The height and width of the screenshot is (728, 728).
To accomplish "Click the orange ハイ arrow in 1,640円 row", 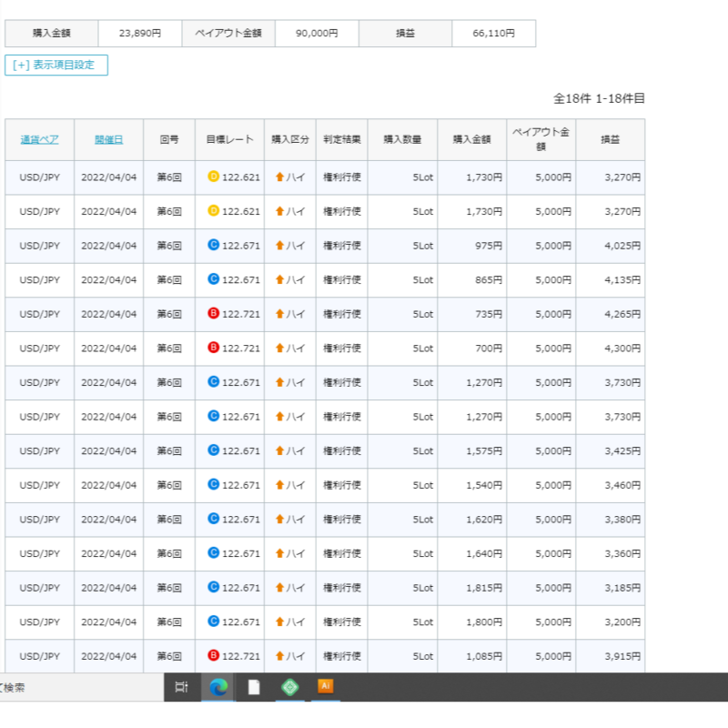I will tap(279, 553).
